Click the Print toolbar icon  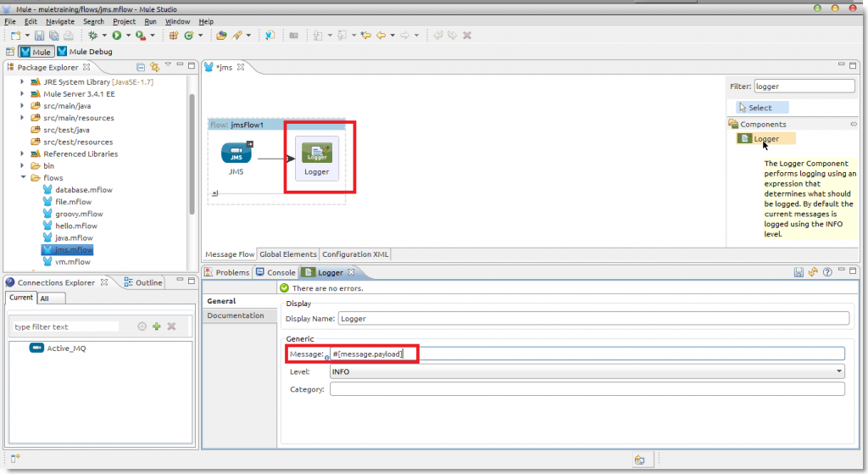pyautogui.click(x=68, y=36)
